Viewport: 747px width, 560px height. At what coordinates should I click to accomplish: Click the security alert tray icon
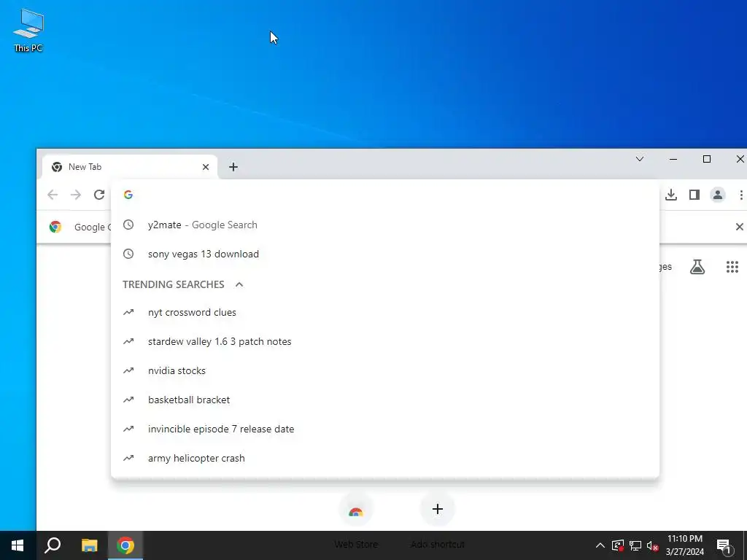click(617, 545)
